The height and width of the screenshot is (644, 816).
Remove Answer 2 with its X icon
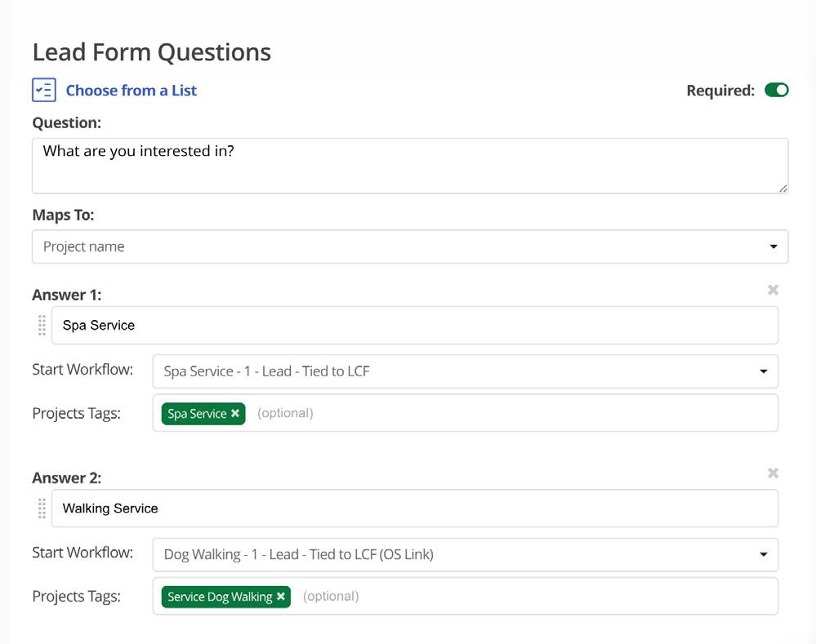(x=773, y=473)
